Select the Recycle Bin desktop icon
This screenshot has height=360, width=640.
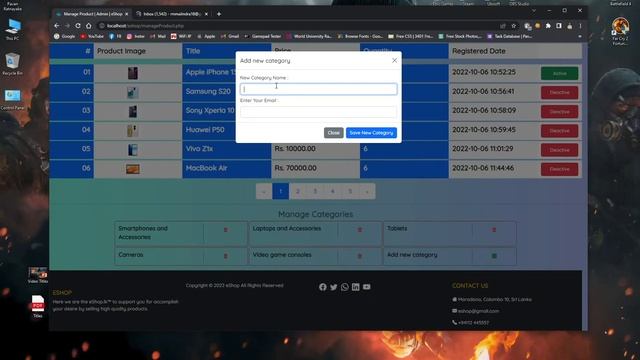pyautogui.click(x=12, y=64)
